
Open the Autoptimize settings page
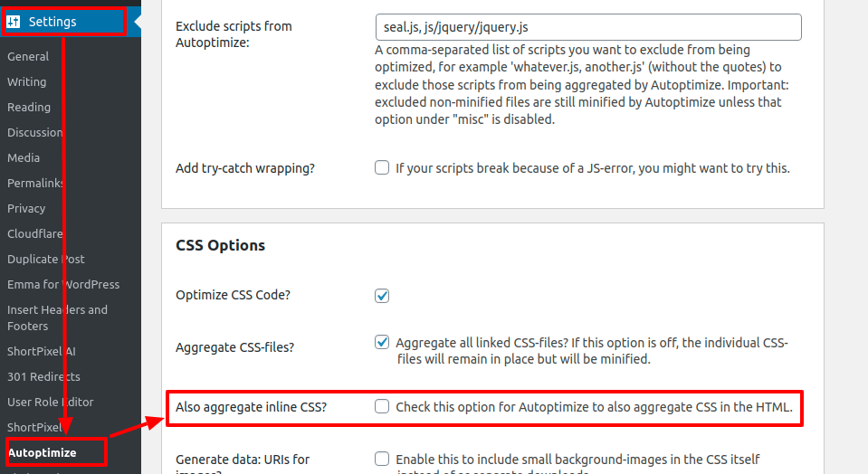pos(42,452)
